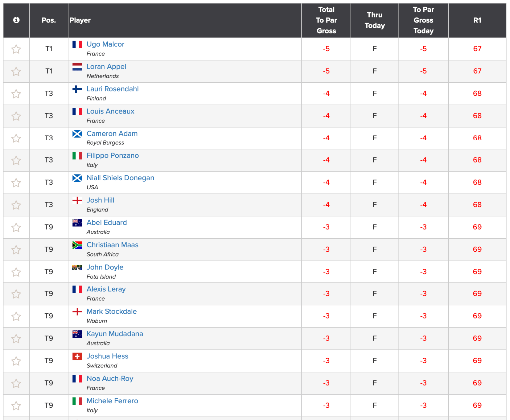510x420 pixels.
Task: Click the favorite star for Cameron Adam
Action: point(16,139)
